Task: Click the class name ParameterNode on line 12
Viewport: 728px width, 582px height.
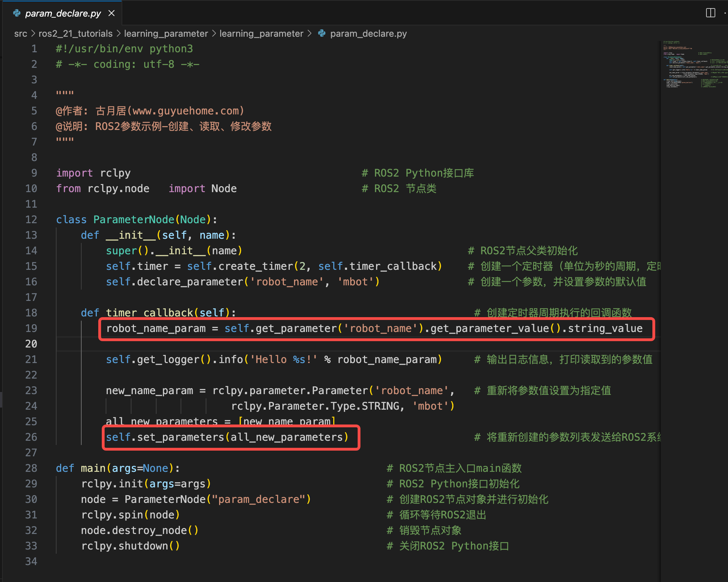Action: (134, 219)
